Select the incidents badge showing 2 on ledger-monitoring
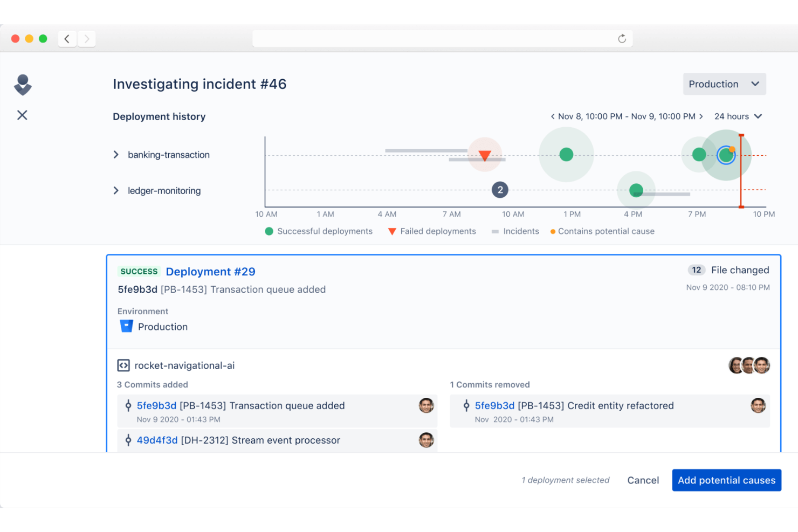This screenshot has width=798, height=532. tap(500, 190)
